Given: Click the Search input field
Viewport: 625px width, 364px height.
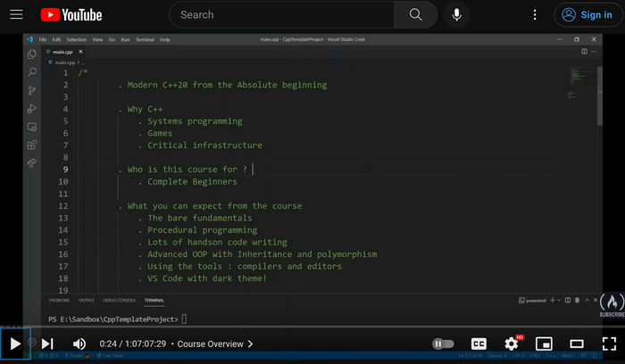Looking at the screenshot, I should tap(283, 15).
